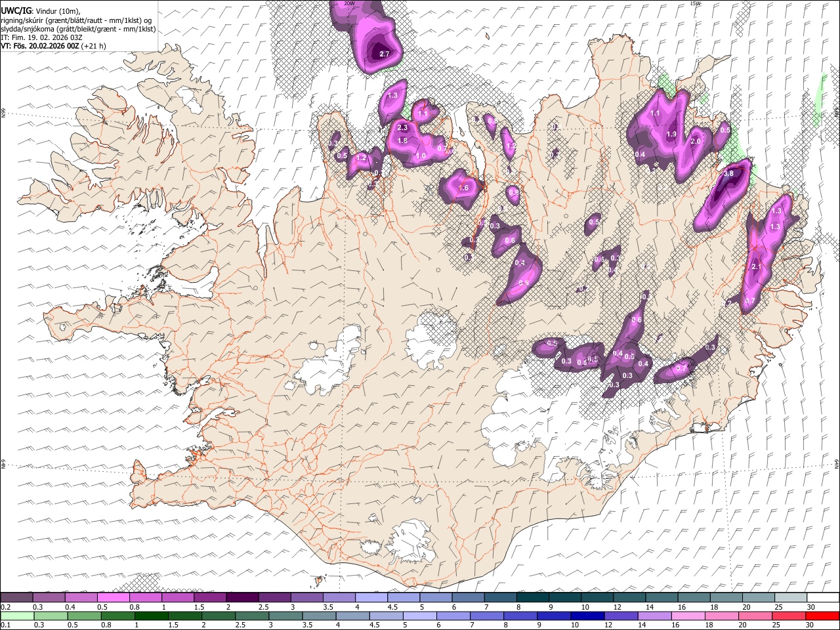840x630 pixels.
Task: Select the white 30 swatch in upper legend row
Action: pyautogui.click(x=823, y=597)
